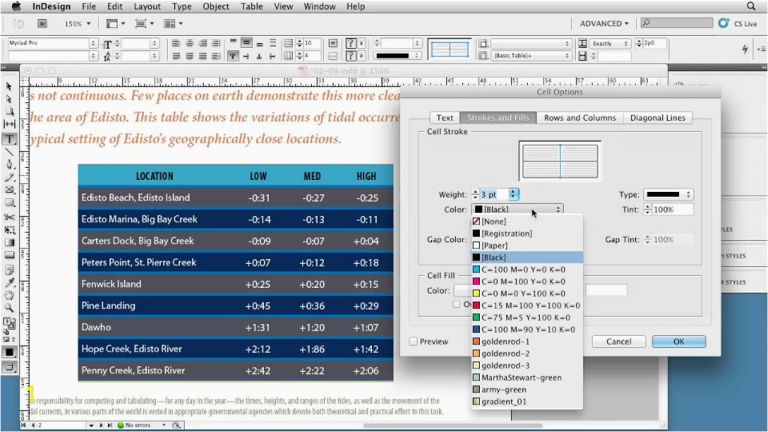Choose army-green from the color list
Screen dimensions: 768x432
(x=527, y=389)
